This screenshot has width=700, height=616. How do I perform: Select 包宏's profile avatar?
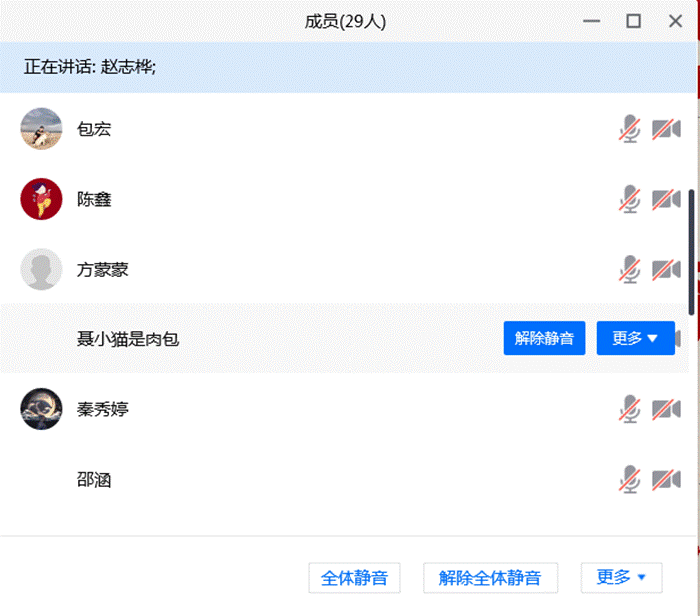[41, 129]
